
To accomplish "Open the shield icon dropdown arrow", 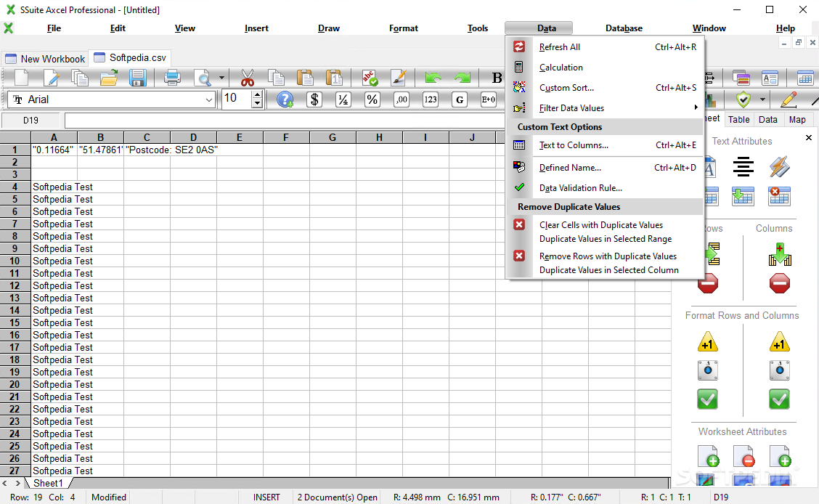I will pyautogui.click(x=762, y=99).
